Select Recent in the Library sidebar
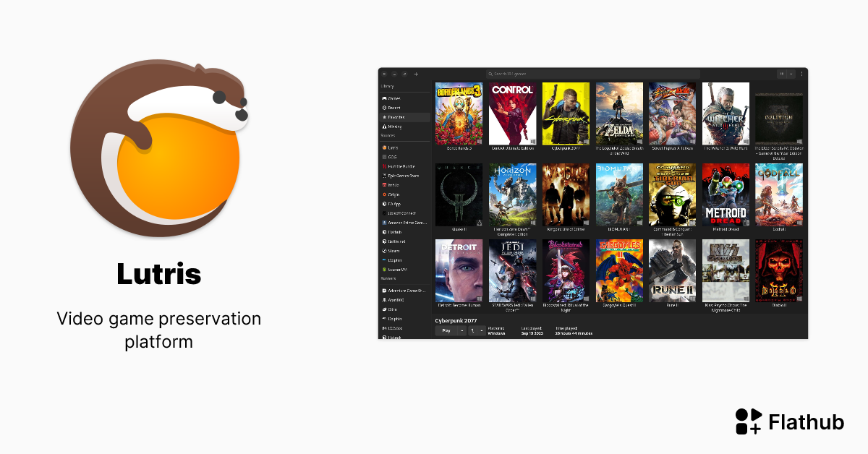This screenshot has width=868, height=454. (405, 108)
